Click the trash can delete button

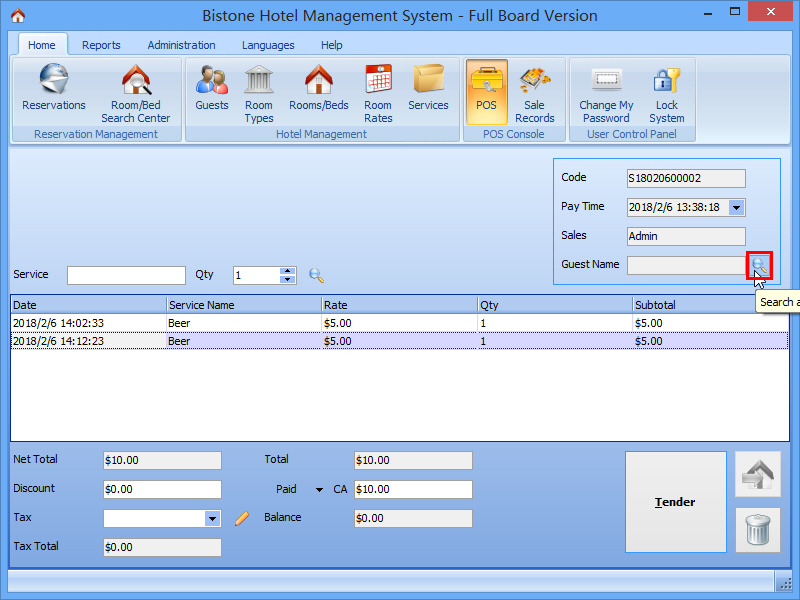tap(758, 530)
